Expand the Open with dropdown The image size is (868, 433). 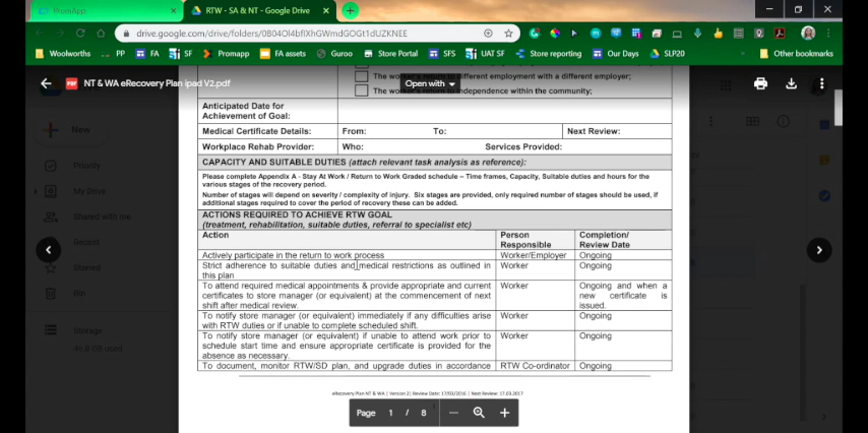click(430, 84)
